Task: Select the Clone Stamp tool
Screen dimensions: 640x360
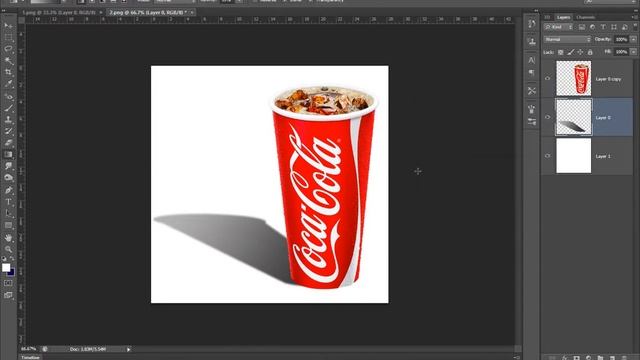Action: pos(8,120)
